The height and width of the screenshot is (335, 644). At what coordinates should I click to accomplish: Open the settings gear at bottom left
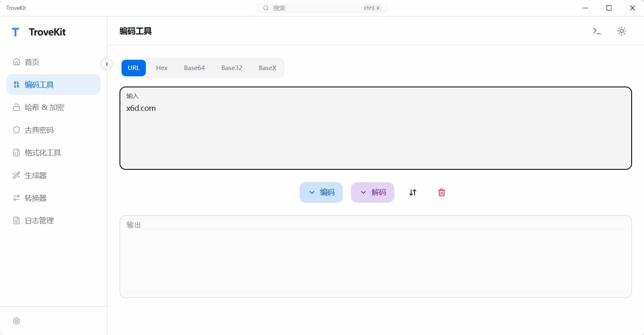click(x=16, y=321)
